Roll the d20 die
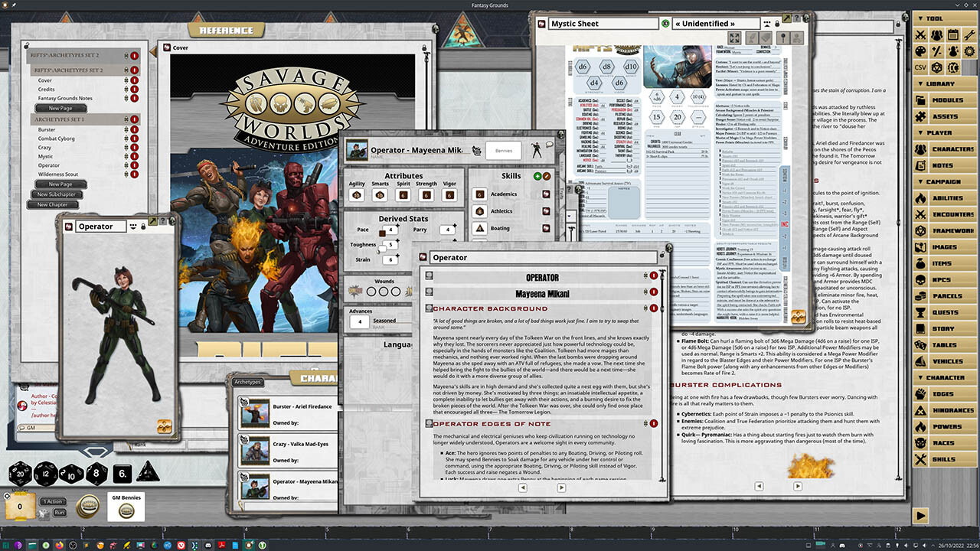 coord(21,474)
